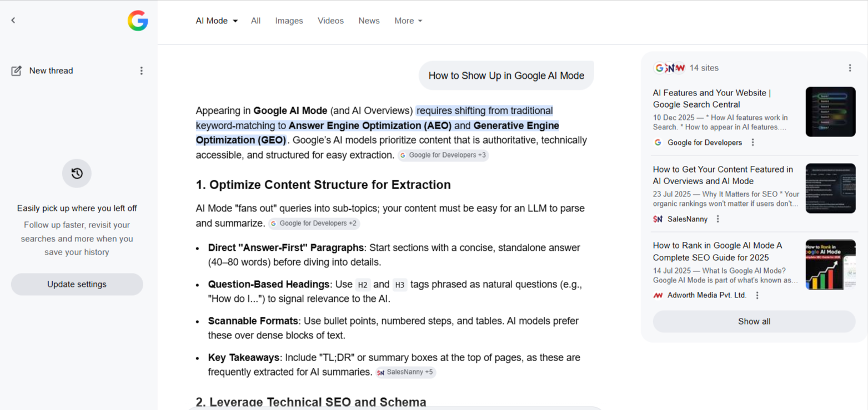Open the Google logo home link
Screen dimensions: 868x410
138,21
